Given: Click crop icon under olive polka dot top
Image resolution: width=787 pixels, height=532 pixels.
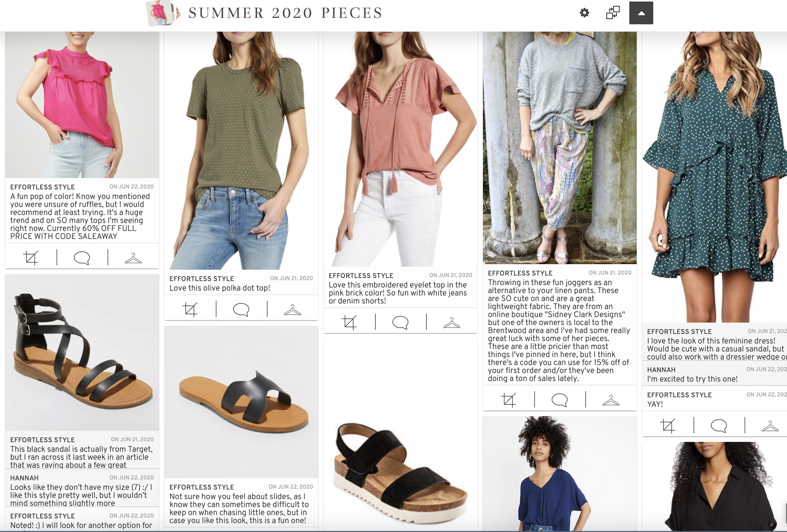Looking at the screenshot, I should click(x=190, y=309).
